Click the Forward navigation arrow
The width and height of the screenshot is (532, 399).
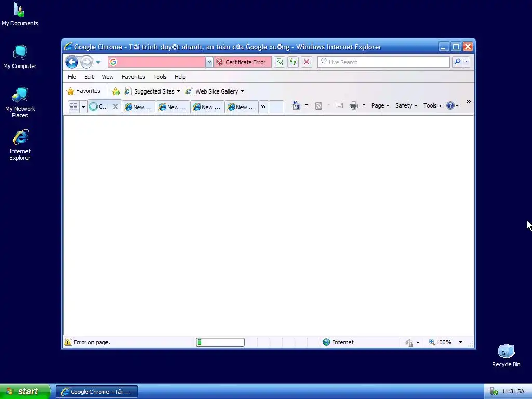click(x=87, y=62)
